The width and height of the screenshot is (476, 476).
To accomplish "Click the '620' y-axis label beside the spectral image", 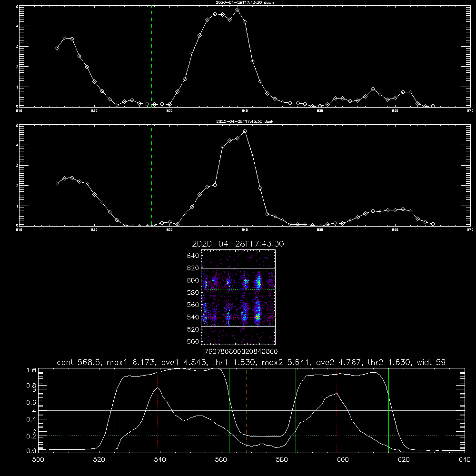I will coord(193,268).
